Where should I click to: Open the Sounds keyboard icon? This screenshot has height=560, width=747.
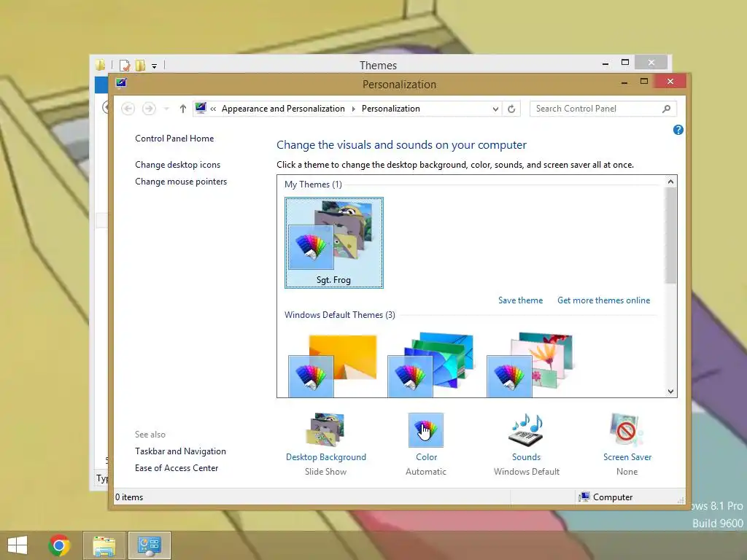pyautogui.click(x=527, y=430)
